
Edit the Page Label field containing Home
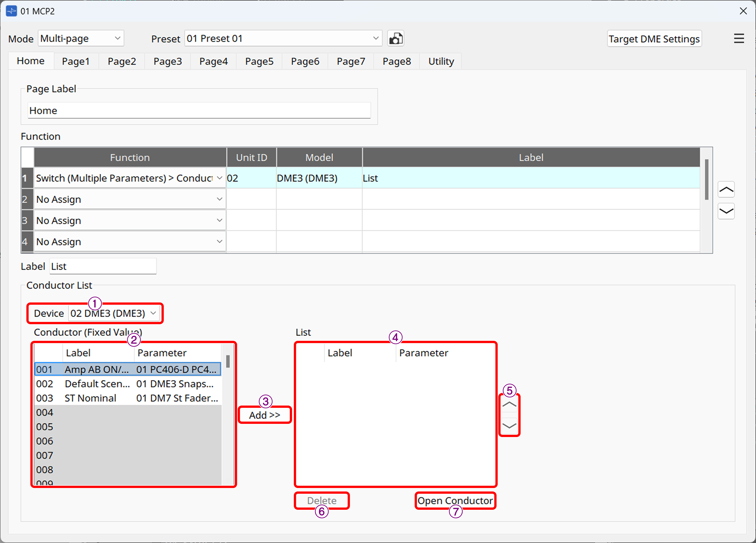199,110
